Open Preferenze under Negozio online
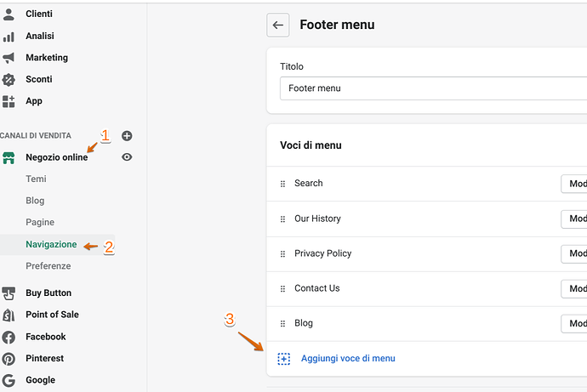 pyautogui.click(x=48, y=266)
